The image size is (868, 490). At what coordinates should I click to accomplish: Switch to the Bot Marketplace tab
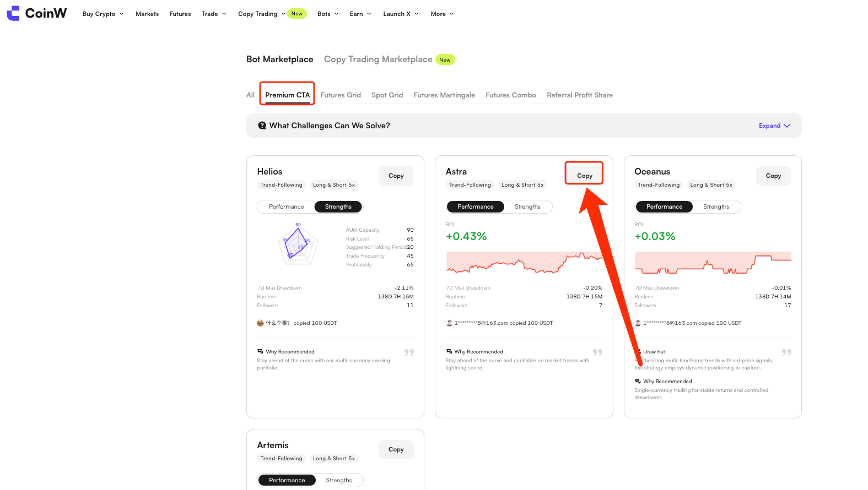coord(280,59)
